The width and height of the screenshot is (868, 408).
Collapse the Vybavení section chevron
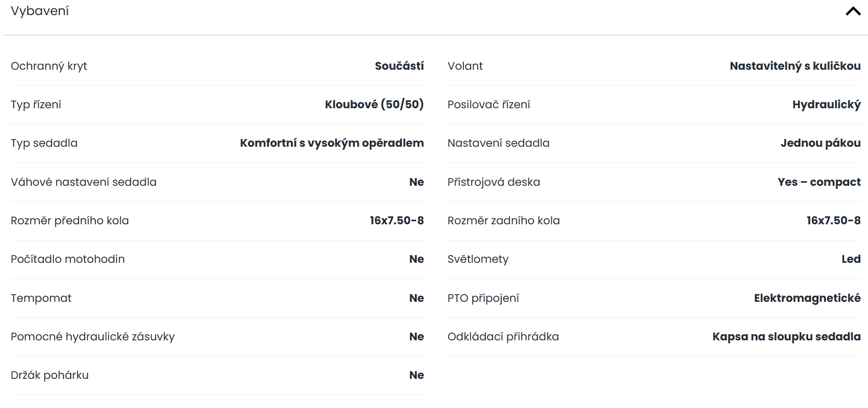853,11
